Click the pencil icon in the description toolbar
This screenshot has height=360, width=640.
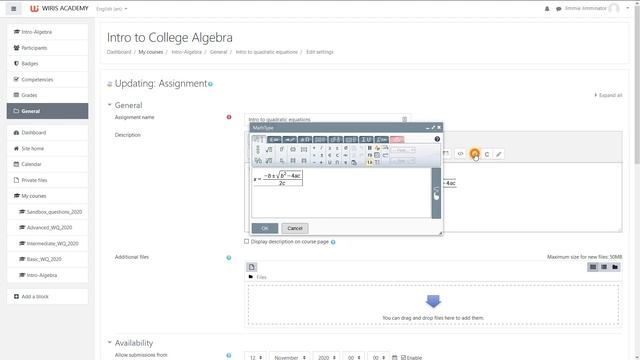pos(498,154)
